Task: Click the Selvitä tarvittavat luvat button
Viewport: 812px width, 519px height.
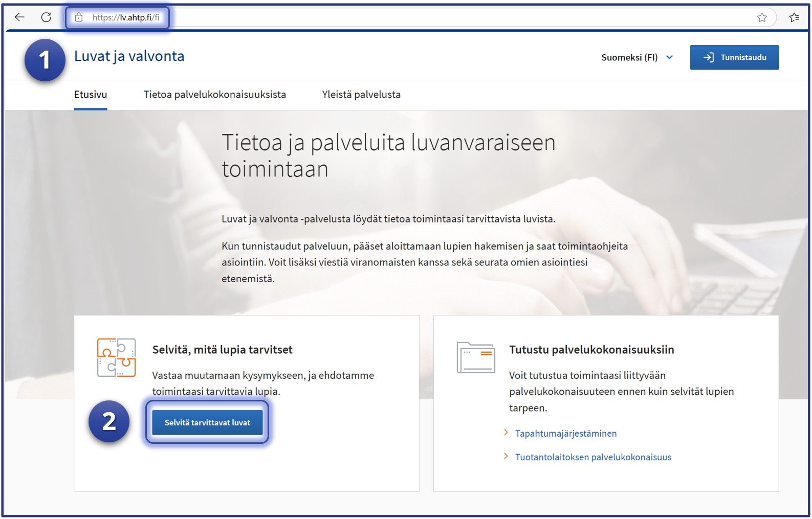Action: coord(207,422)
